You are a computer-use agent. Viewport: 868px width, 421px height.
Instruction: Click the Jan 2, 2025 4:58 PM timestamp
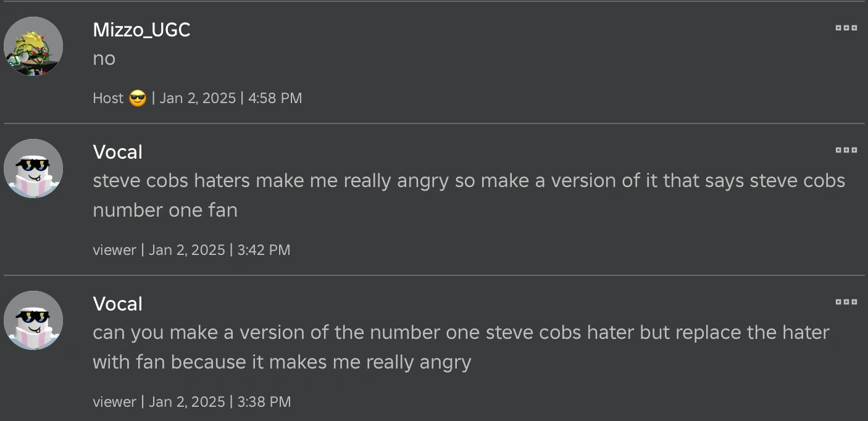click(230, 98)
